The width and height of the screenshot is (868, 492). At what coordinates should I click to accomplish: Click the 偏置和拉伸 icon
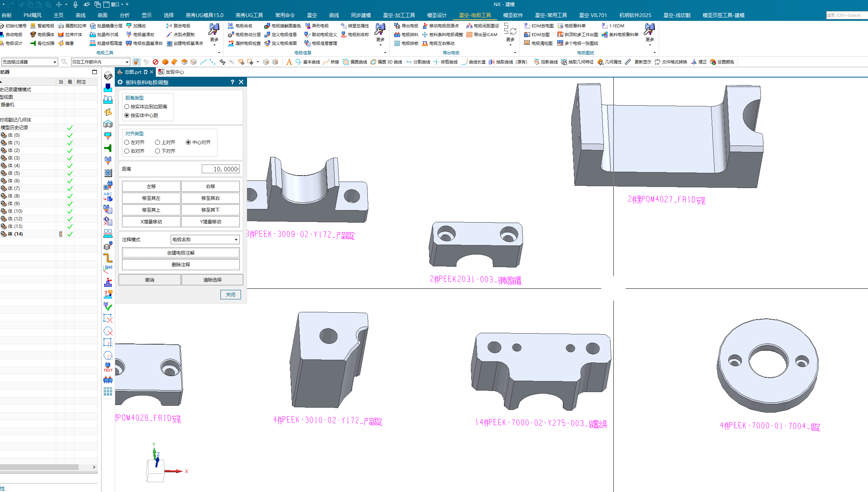[61, 26]
